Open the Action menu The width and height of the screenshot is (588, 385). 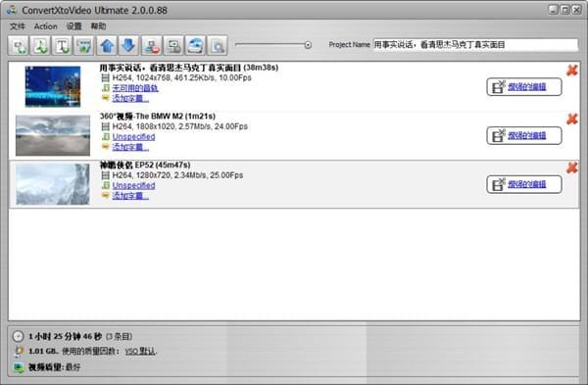pos(46,26)
